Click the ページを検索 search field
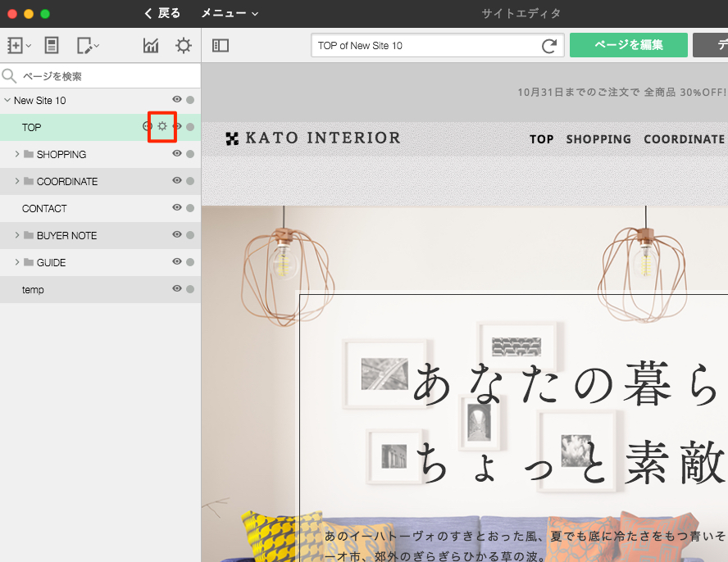Screen dimensions: 728x562 [100, 76]
